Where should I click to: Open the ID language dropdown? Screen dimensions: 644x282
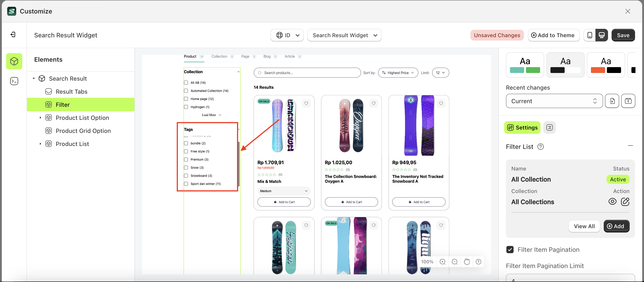click(287, 35)
